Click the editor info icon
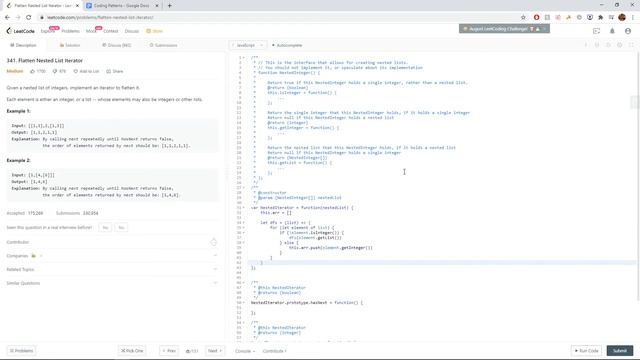 [x=586, y=45]
